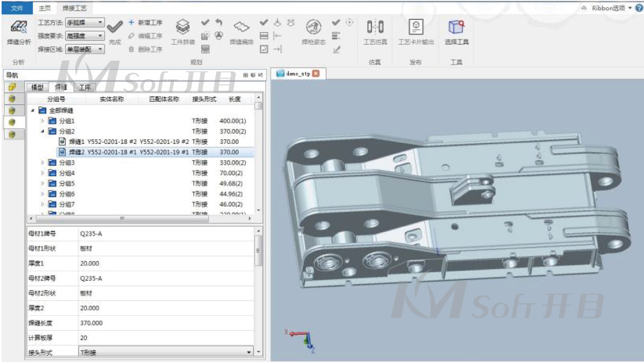Expand the 分组3 folder
This screenshot has height=362, width=644.
coord(43,163)
